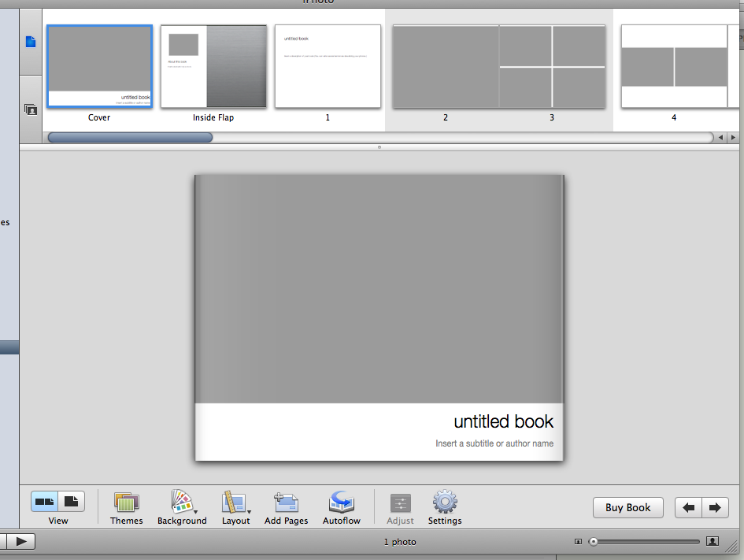The width and height of the screenshot is (744, 560).
Task: Click the 'untitled book' title text
Action: point(503,421)
